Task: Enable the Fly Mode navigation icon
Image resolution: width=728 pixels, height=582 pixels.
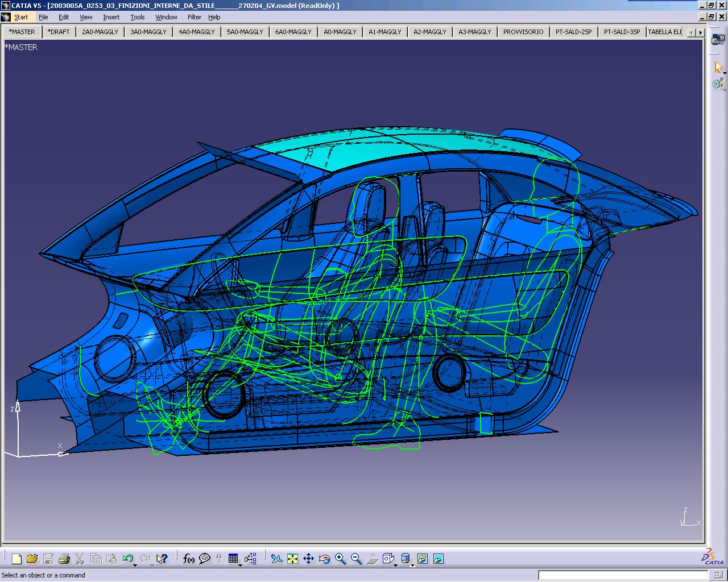Action: coord(277,559)
